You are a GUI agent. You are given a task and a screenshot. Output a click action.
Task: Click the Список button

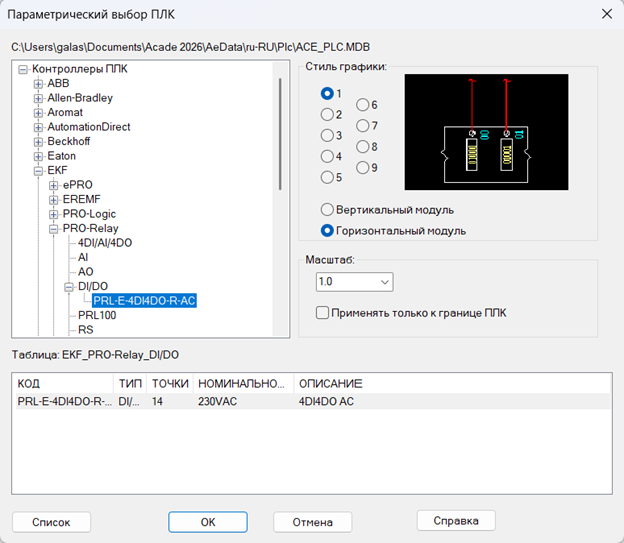(51, 522)
